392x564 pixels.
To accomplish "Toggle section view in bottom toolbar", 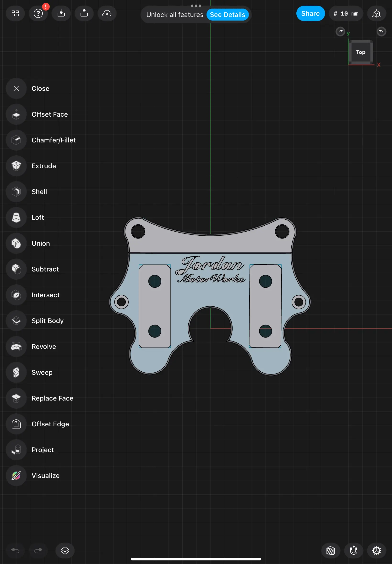I will point(331,550).
